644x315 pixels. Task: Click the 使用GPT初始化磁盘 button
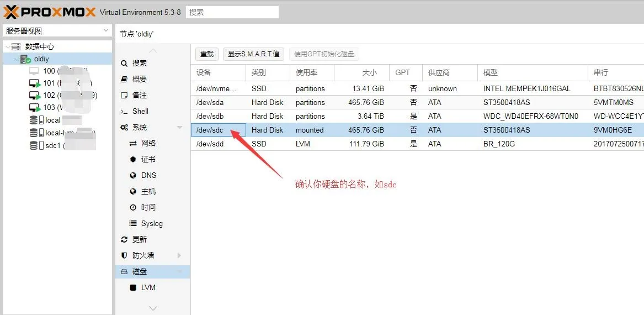[324, 54]
